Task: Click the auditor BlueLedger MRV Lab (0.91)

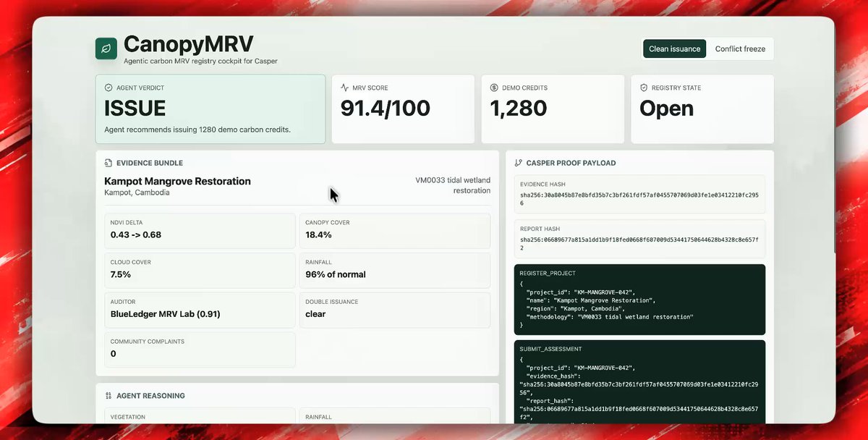Action: (x=166, y=314)
